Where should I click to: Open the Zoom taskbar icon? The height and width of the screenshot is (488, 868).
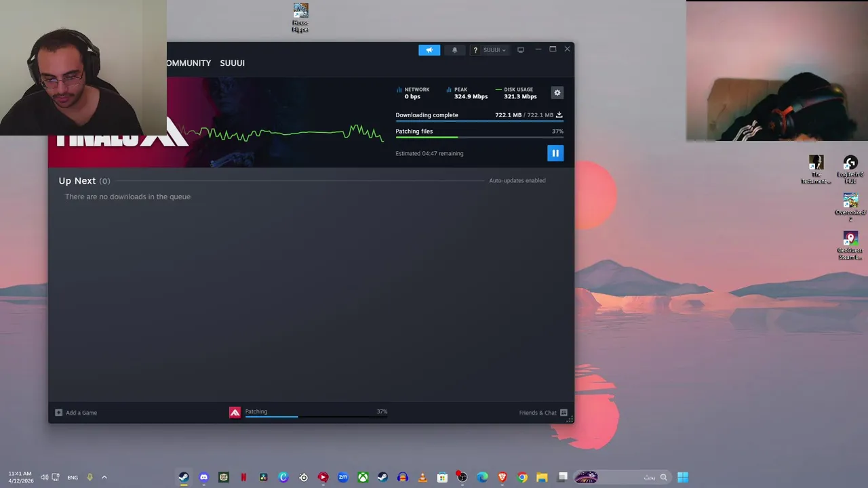click(343, 477)
